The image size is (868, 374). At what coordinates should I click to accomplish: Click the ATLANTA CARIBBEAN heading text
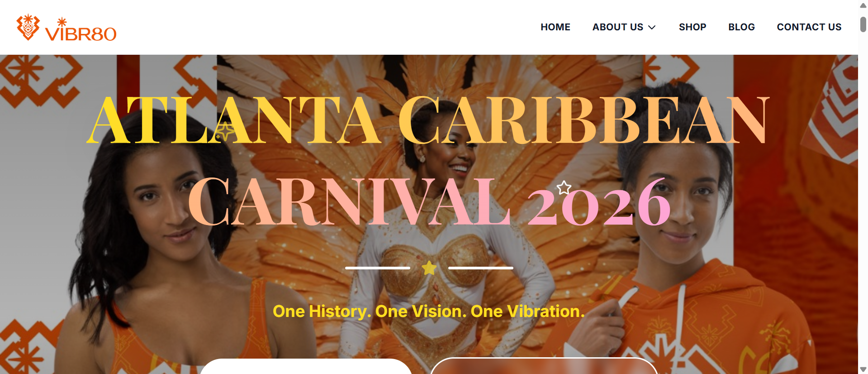pyautogui.click(x=428, y=120)
